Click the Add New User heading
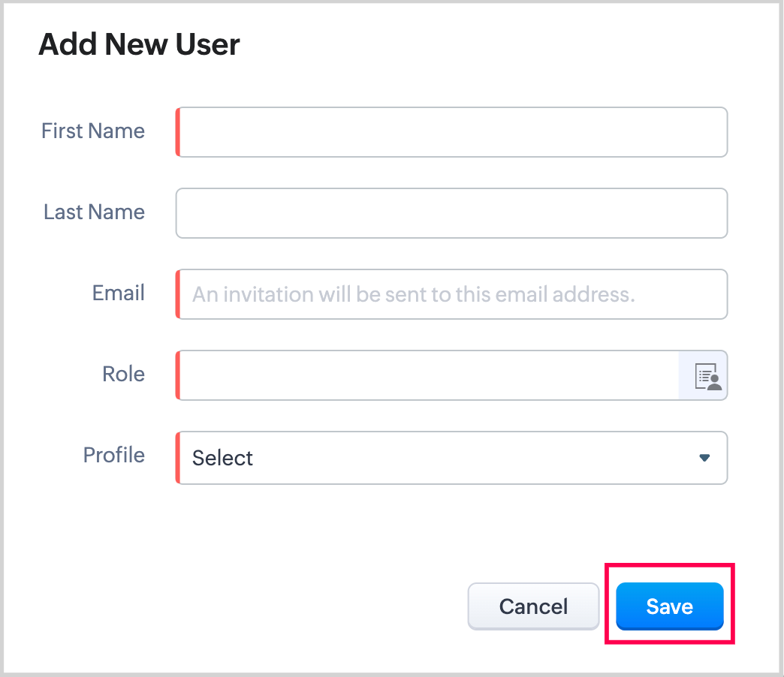This screenshot has width=784, height=677. coord(139,45)
